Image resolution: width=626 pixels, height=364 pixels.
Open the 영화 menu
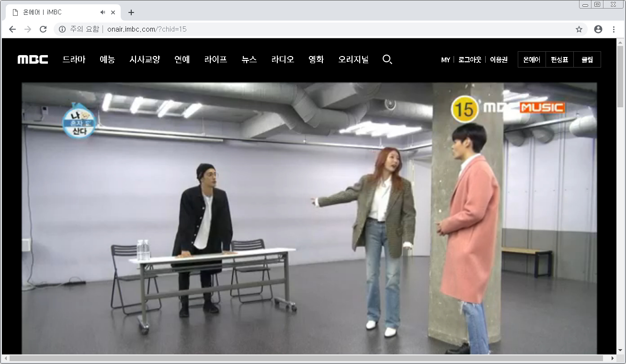click(316, 59)
